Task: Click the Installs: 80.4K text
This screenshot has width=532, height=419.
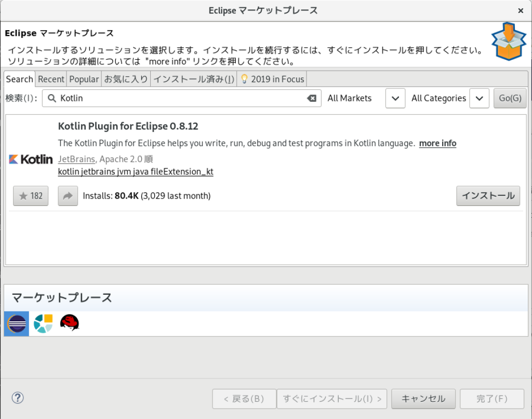Action: (x=111, y=196)
